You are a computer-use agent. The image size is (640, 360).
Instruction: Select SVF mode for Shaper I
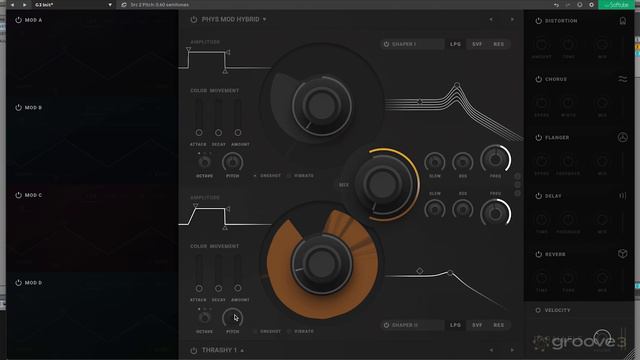point(477,44)
